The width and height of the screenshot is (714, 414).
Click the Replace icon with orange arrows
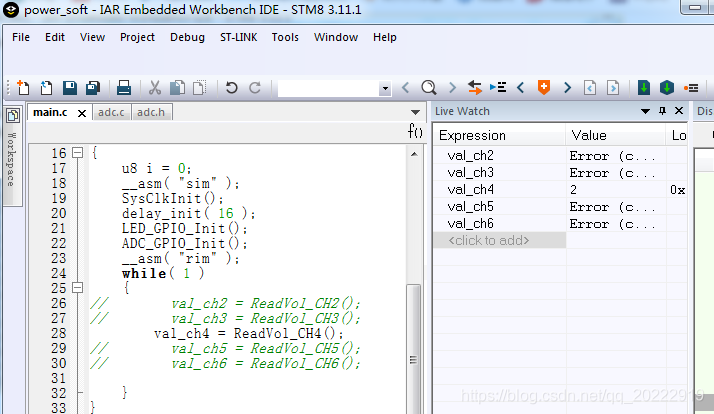pos(474,87)
